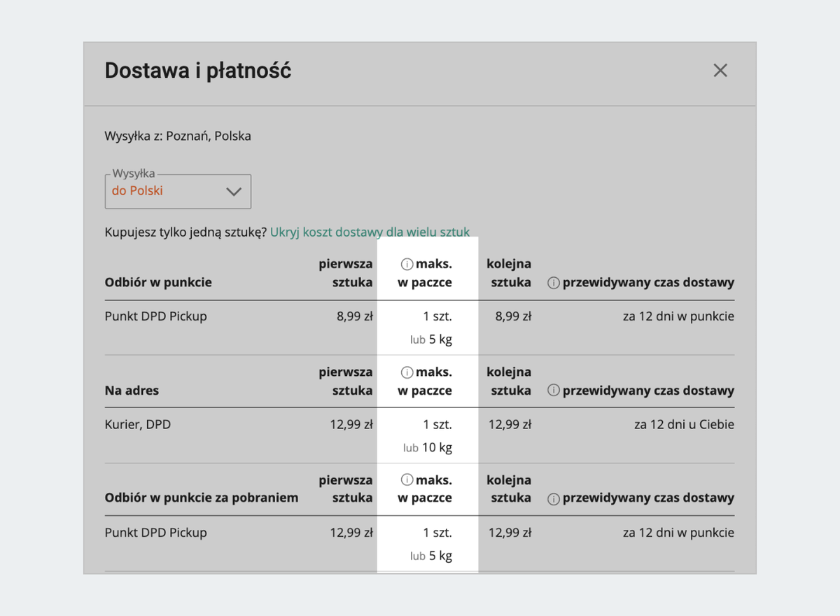Viewport: 840px width, 616px height.
Task: Open delivery time info icon in Odbiór w punkcie header
Action: (x=553, y=283)
